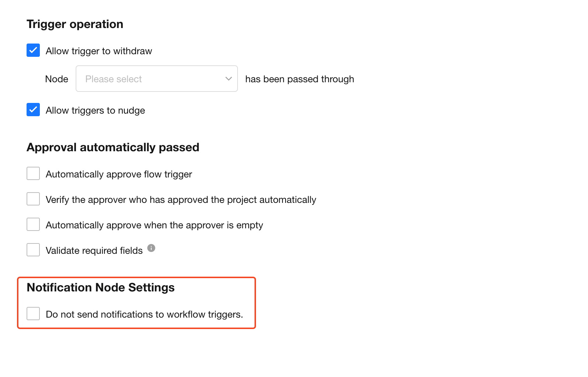Disable the "Allow triggers to nudge" checkbox

pyautogui.click(x=33, y=110)
